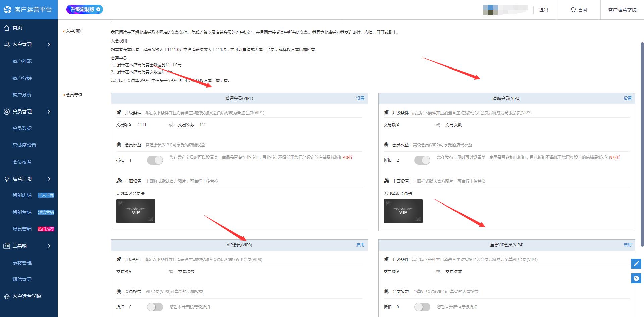Click the 运营计划 lightbulb icon
644x317 pixels.
point(7,179)
